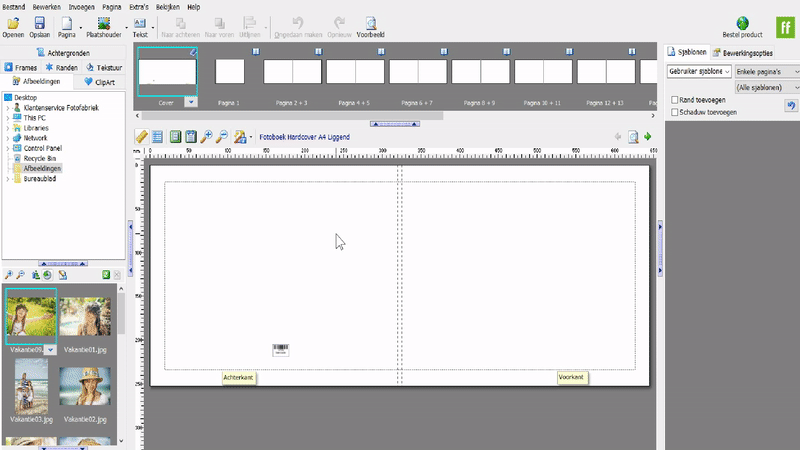Click the Openen folder icon

[12, 23]
